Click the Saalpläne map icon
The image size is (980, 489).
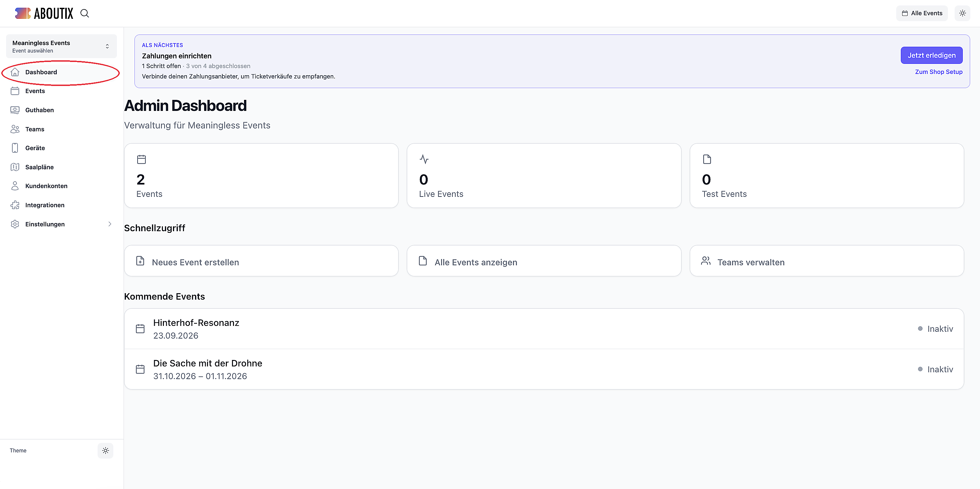pyautogui.click(x=15, y=167)
